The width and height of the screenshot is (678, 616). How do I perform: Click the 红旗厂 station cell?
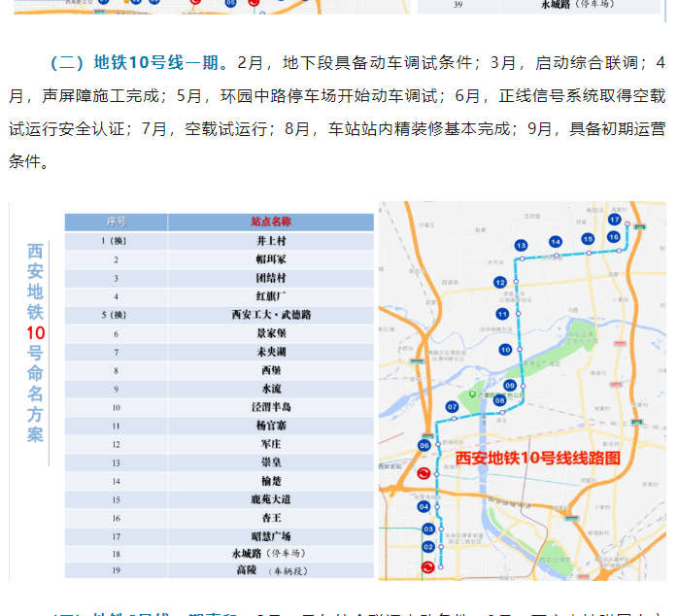271,296
